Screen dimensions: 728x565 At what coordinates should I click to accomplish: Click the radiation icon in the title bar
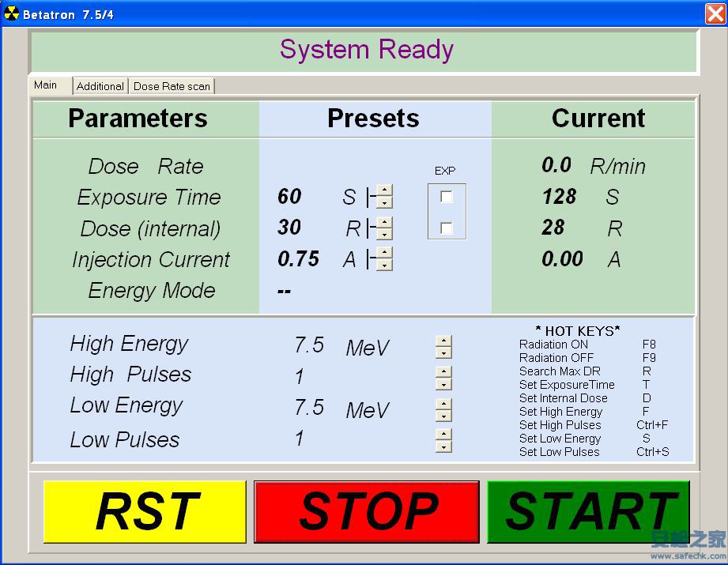[12, 13]
